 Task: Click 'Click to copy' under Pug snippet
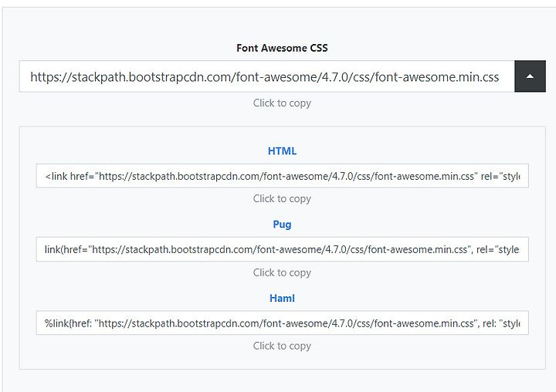(283, 272)
